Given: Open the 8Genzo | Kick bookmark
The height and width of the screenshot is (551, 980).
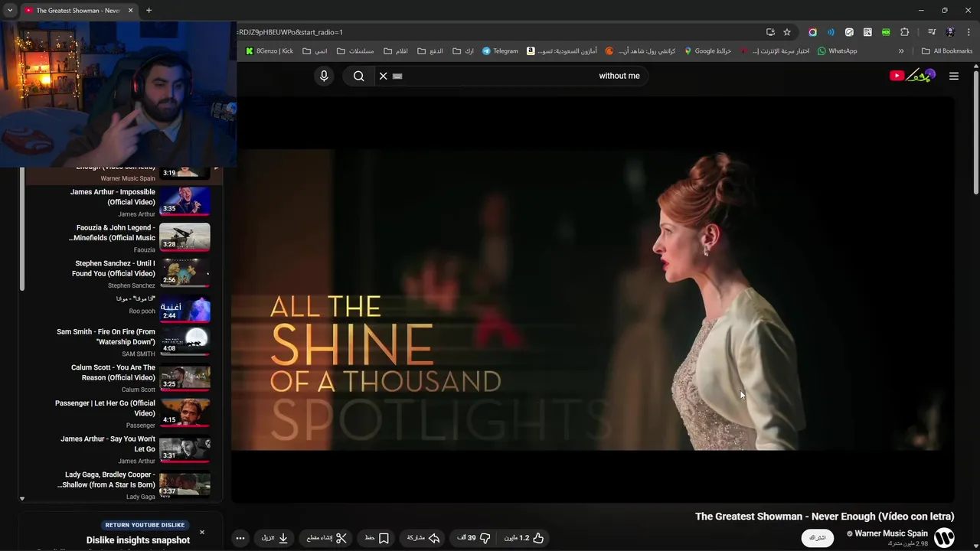Looking at the screenshot, I should (269, 51).
